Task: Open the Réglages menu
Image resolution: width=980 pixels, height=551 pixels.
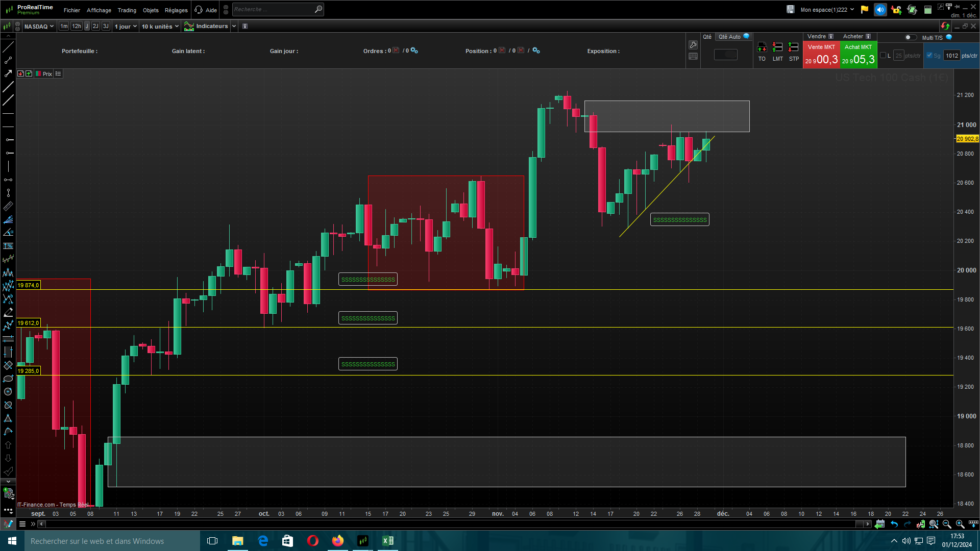Action: click(176, 10)
